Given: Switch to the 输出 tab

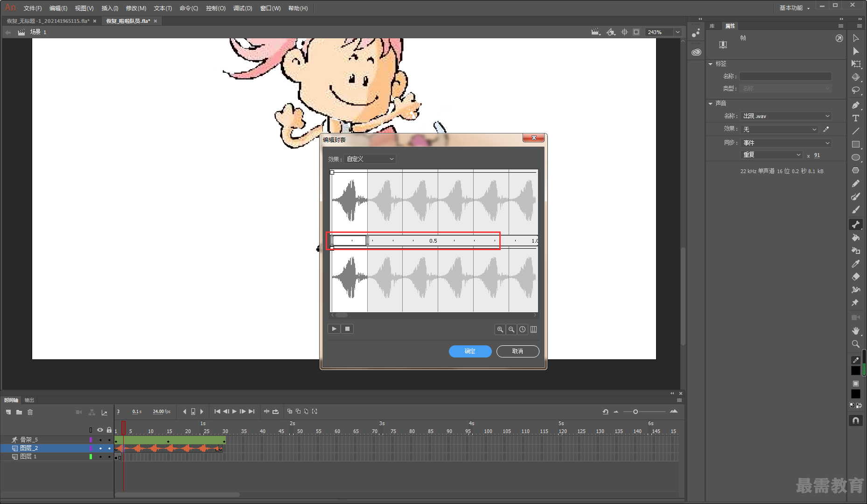Looking at the screenshot, I should coord(29,400).
